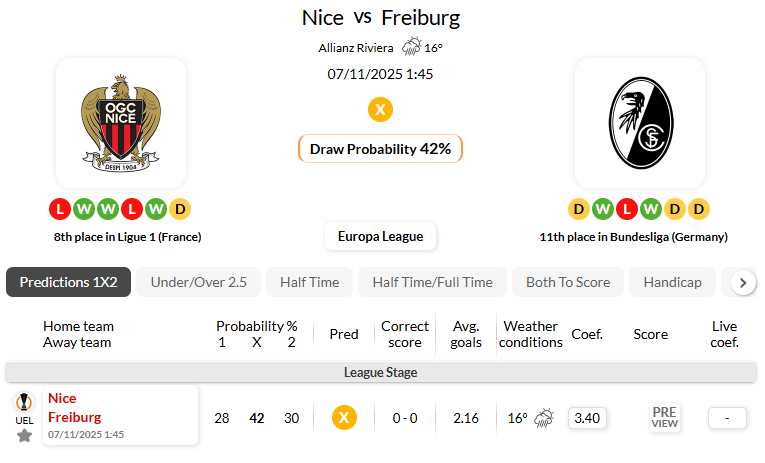Click Freiburg's red L form badge
This screenshot has width=765, height=463.
coord(627,209)
